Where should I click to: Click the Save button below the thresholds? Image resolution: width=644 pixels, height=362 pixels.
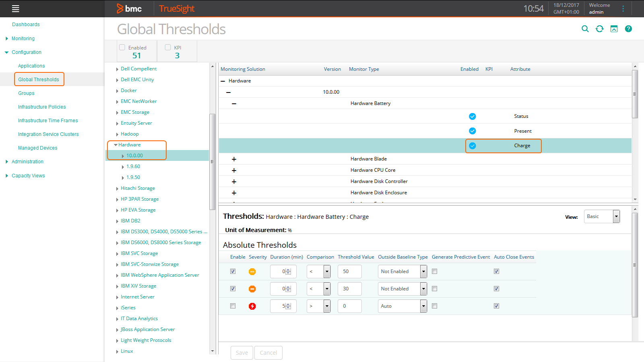point(242,352)
